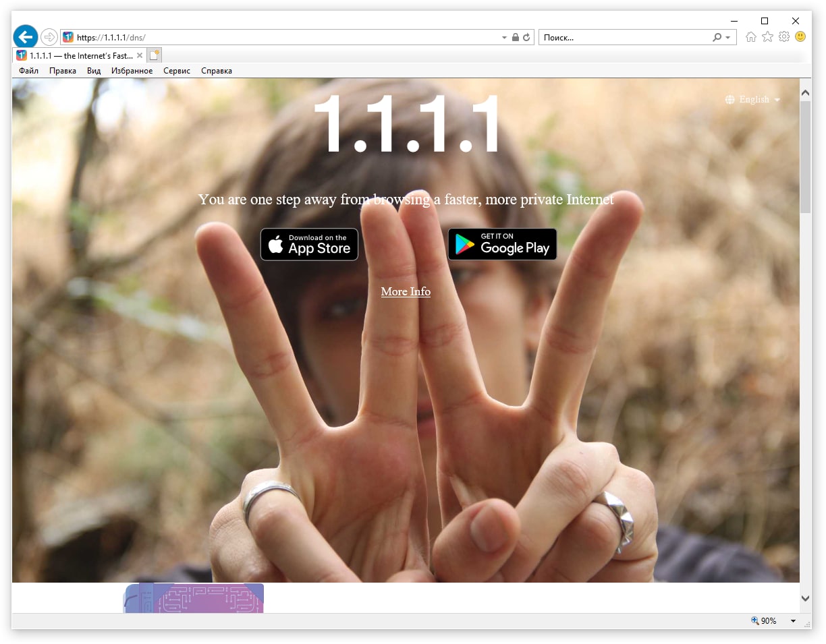
Task: Click the vertical scrollbar thumb
Action: [806, 156]
